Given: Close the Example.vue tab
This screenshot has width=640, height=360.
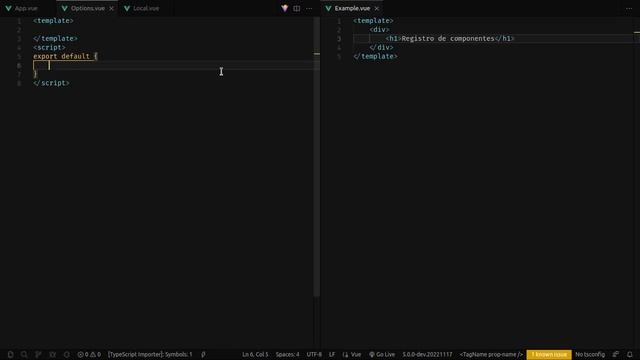Looking at the screenshot, I should point(376,8).
